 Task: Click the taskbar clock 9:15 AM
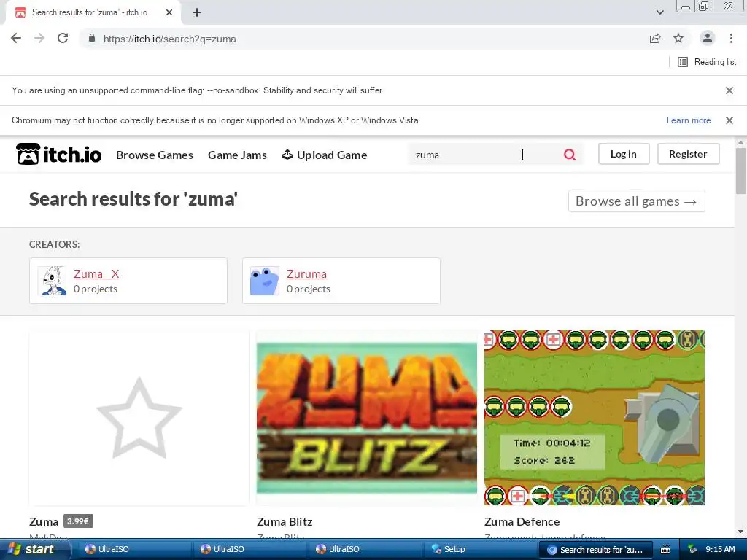point(720,549)
